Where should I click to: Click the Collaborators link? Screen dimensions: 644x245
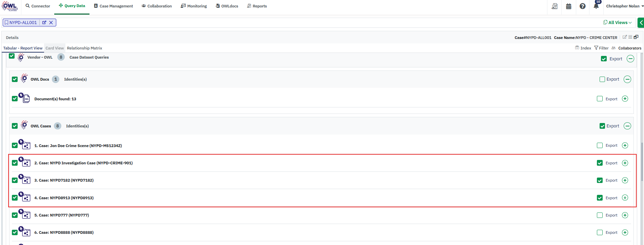629,48
